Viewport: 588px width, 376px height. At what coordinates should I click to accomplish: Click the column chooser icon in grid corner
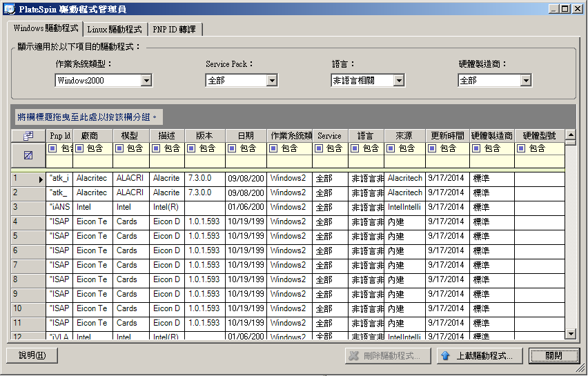[x=28, y=136]
